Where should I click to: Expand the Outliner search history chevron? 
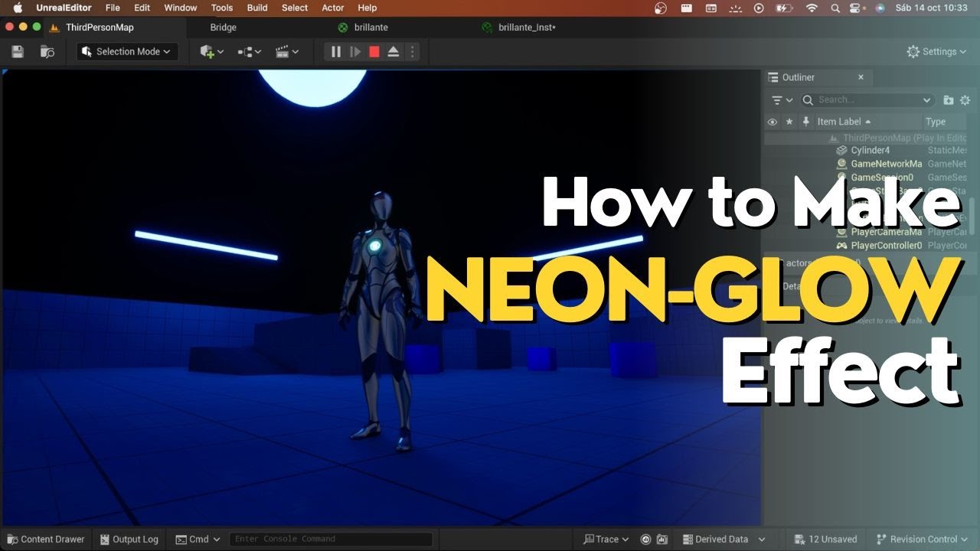927,100
